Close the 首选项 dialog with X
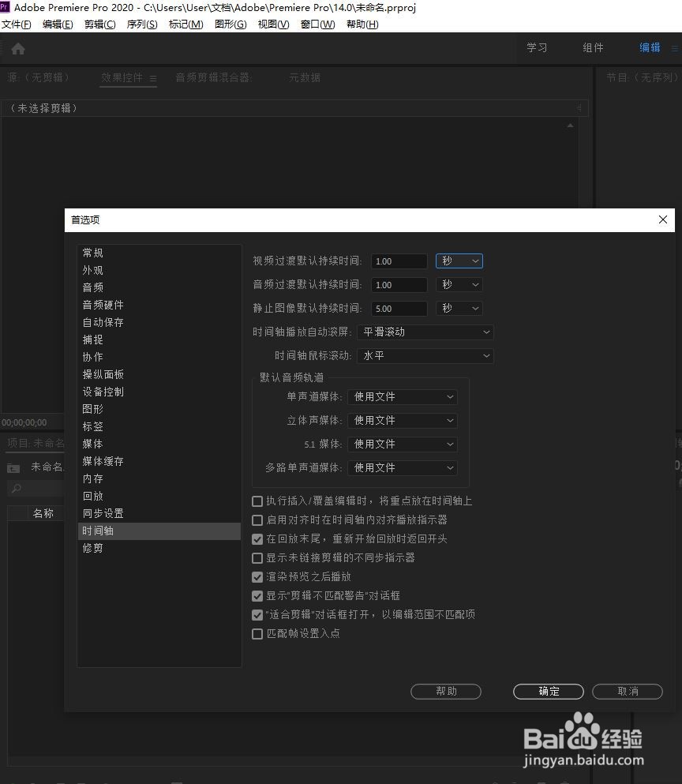 [663, 219]
